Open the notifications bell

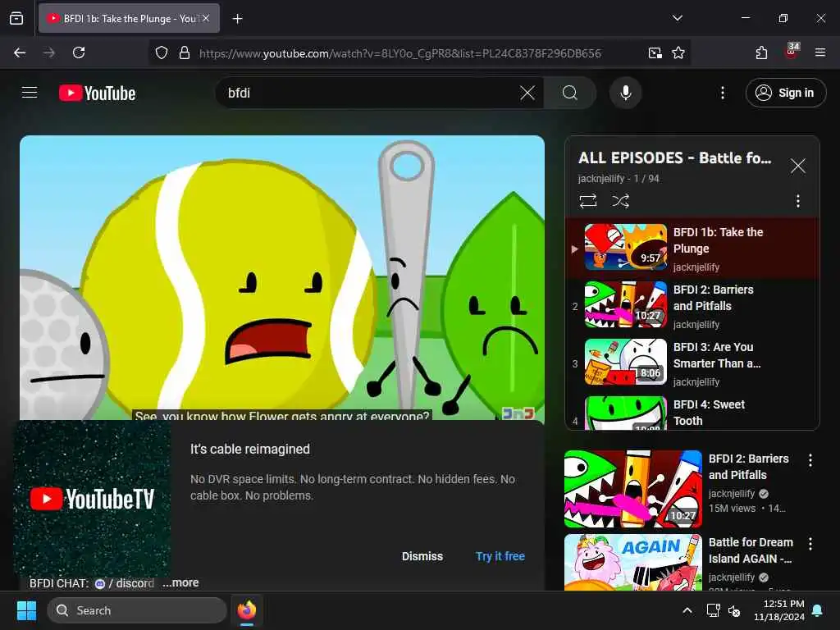(x=818, y=610)
